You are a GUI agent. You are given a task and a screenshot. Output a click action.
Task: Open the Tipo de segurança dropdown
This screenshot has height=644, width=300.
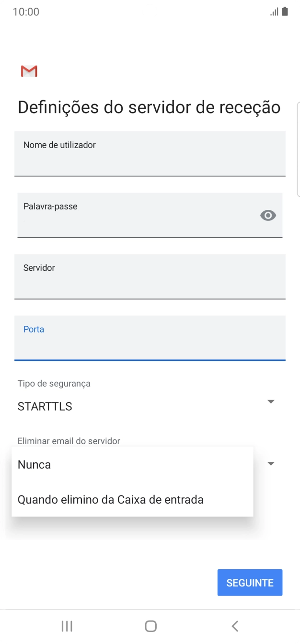(x=270, y=402)
